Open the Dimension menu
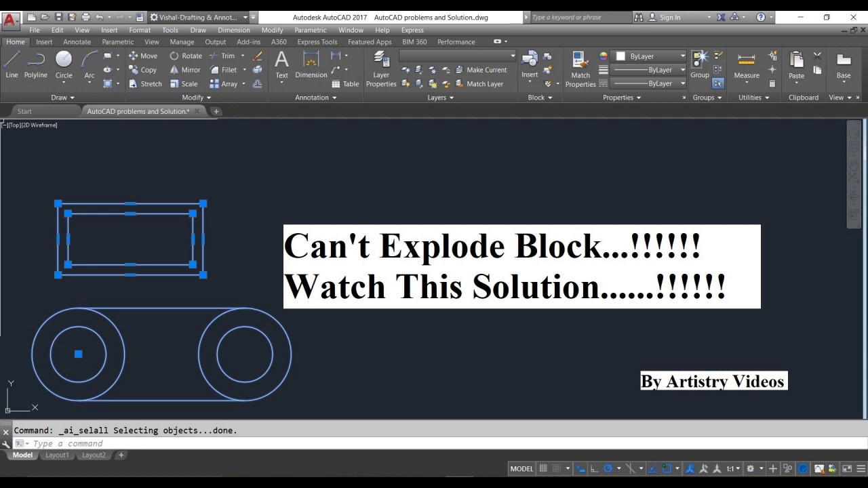 [x=234, y=30]
